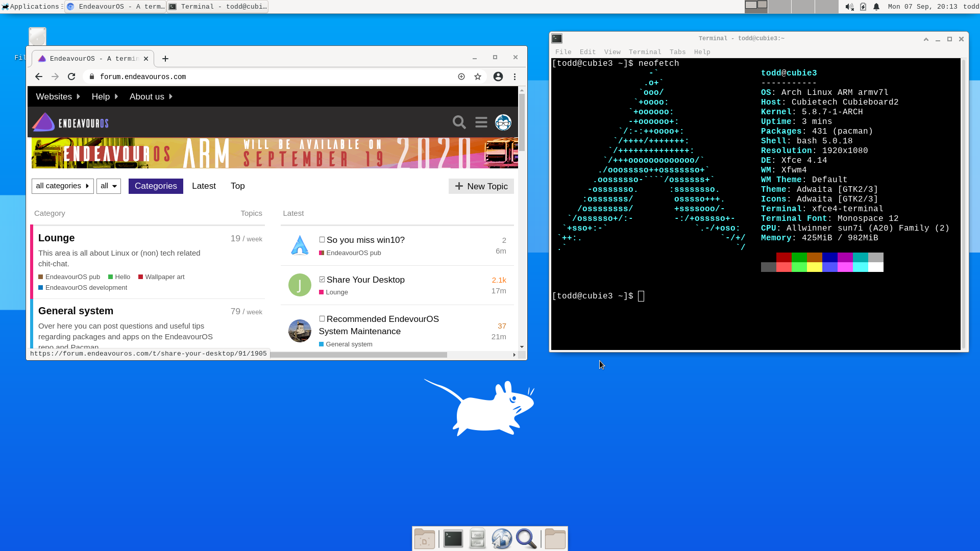
Task: Switch to the Top topics tab
Action: coord(237,186)
